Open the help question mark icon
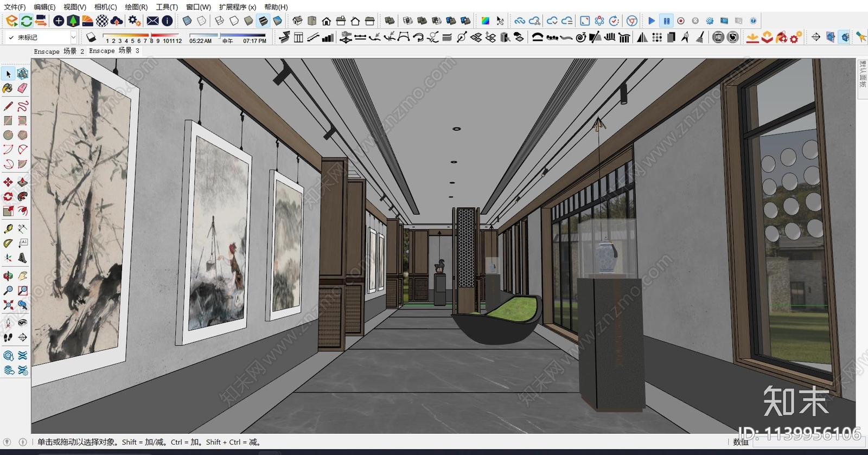 pos(753,21)
